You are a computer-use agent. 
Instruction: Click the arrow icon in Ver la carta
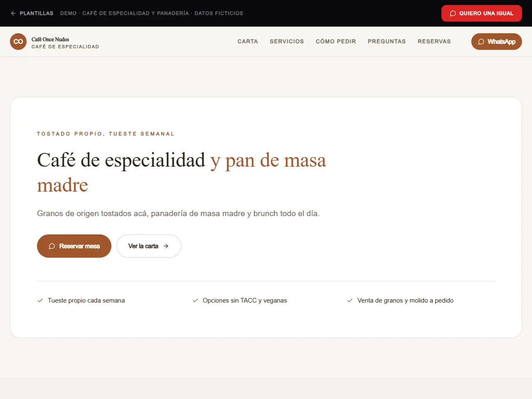(x=166, y=246)
